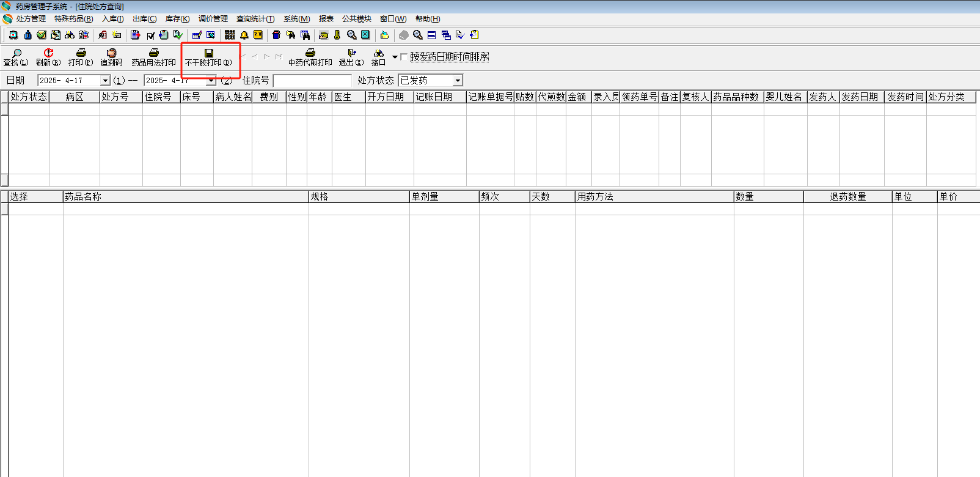Open the 查询统计(T) menu
The height and width of the screenshot is (477, 980).
(x=255, y=19)
